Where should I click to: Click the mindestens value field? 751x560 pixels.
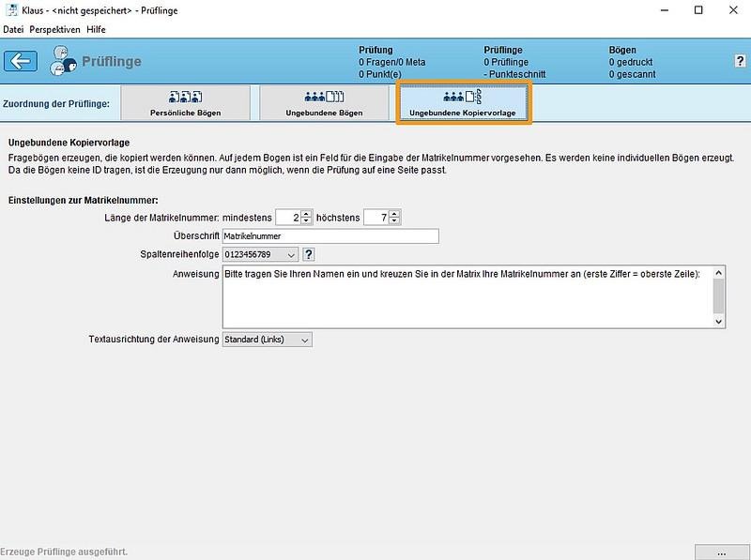pyautogui.click(x=289, y=218)
